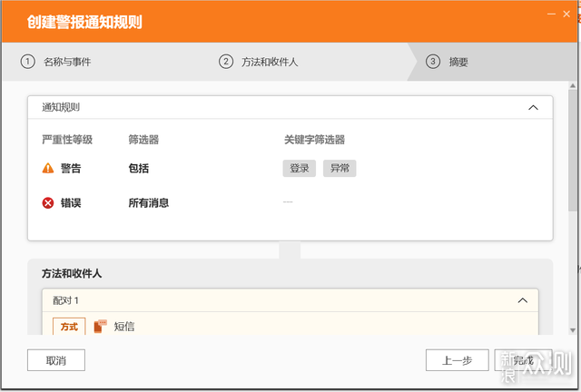Image resolution: width=581 pixels, height=392 pixels.
Task: Click the 方法和收件人 section heading
Action: point(72,273)
